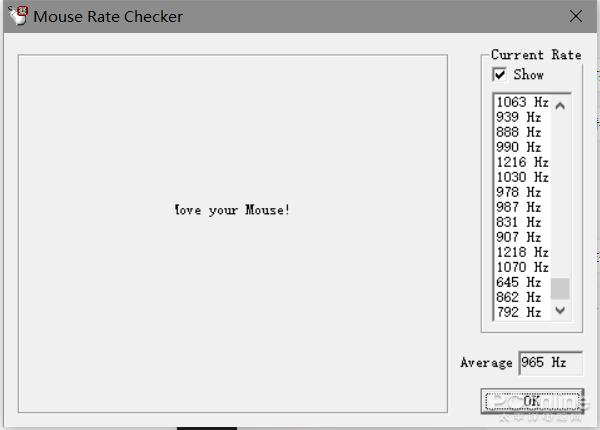Click the Mouse Rate Checker title bar

pyautogui.click(x=298, y=16)
